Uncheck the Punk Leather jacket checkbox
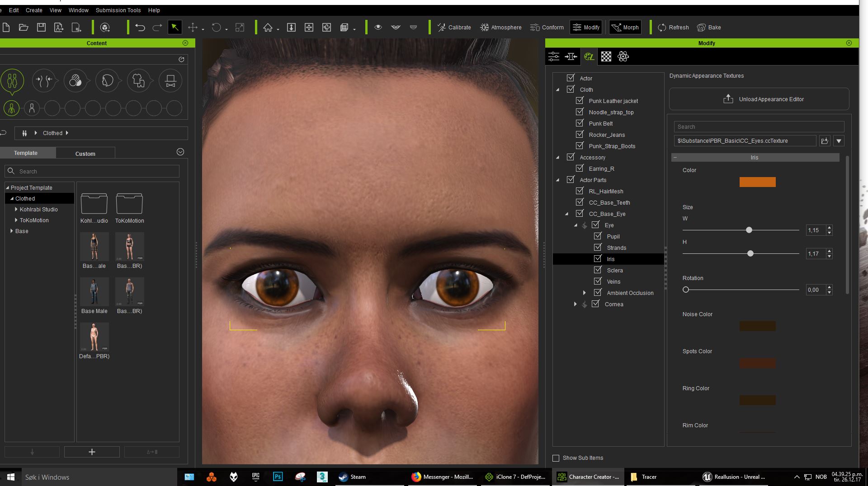Image resolution: width=868 pixels, height=486 pixels. tap(580, 101)
